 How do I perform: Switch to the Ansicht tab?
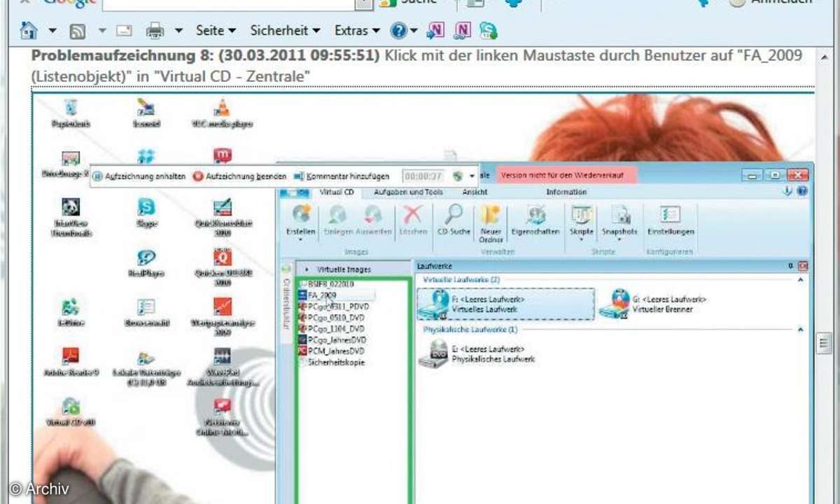(x=475, y=192)
